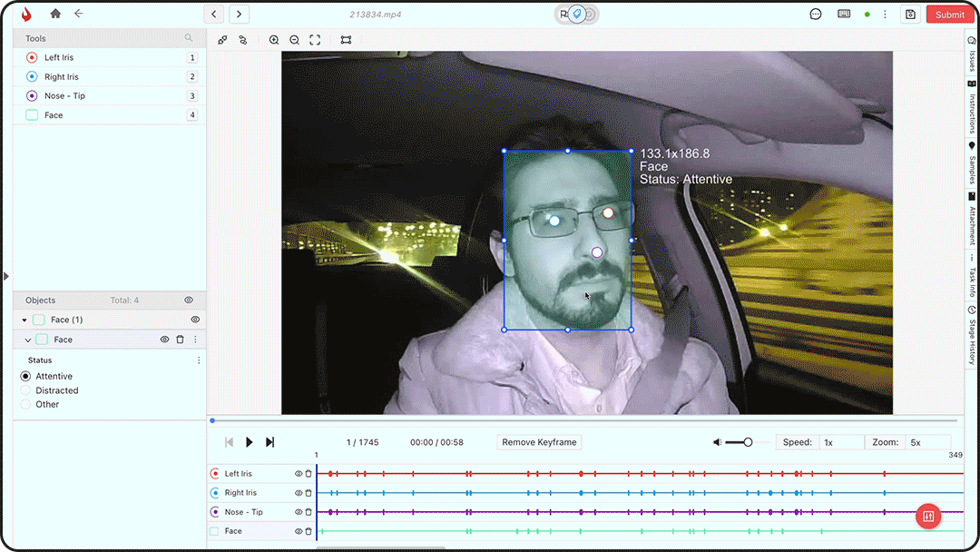Select the Distracted status radio button

[25, 390]
